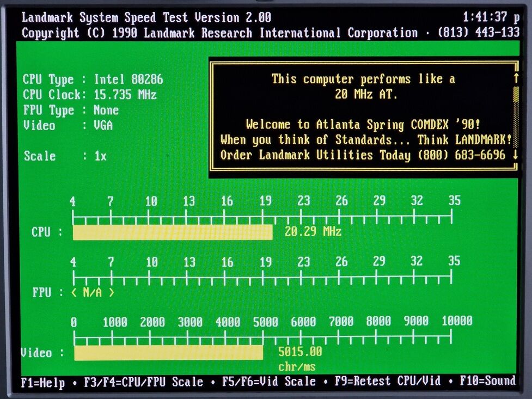The width and height of the screenshot is (532, 399).
Task: Click the 20 MHz AT. message text
Action: point(366,94)
